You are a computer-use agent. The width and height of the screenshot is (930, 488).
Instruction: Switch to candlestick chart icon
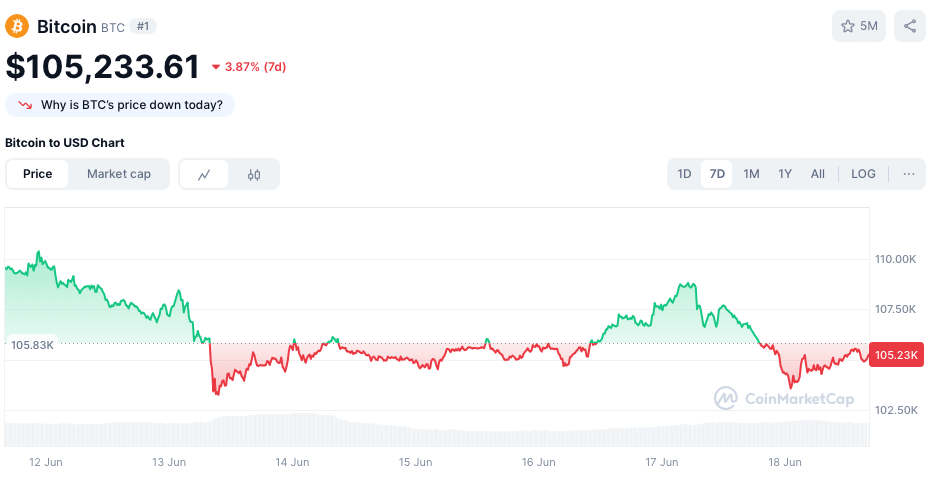(254, 174)
